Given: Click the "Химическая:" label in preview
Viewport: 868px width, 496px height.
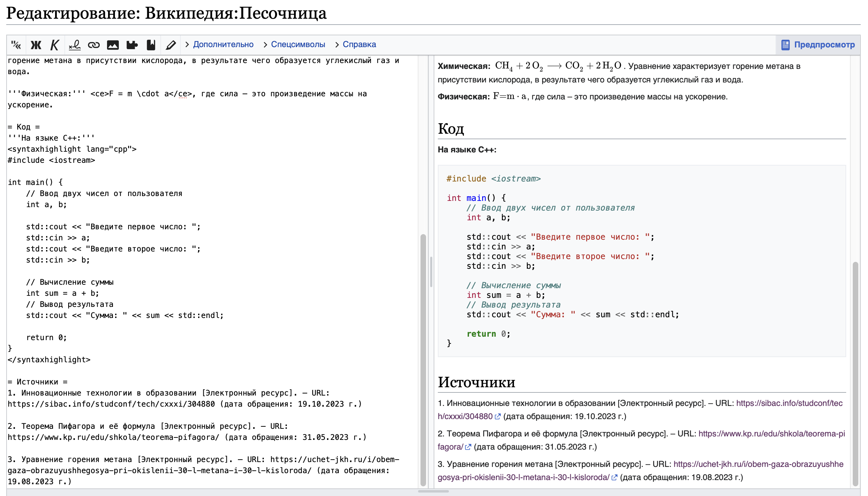Looking at the screenshot, I should coord(464,66).
